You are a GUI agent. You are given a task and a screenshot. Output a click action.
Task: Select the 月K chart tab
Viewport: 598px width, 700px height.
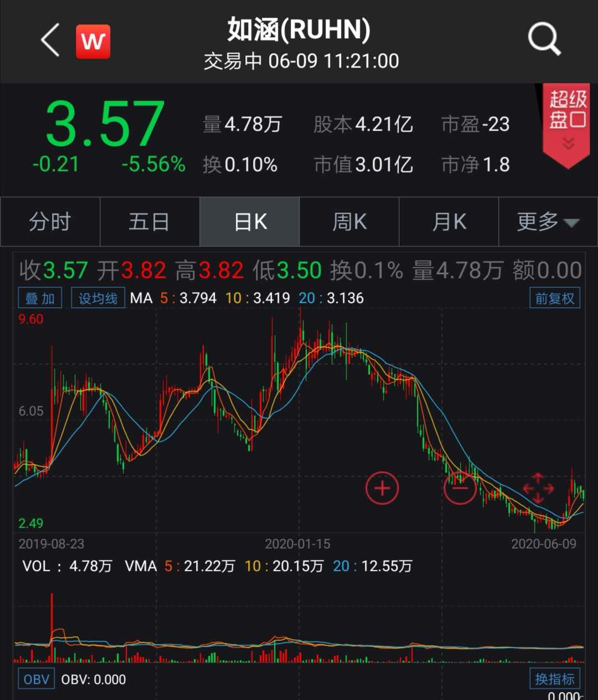tap(449, 222)
